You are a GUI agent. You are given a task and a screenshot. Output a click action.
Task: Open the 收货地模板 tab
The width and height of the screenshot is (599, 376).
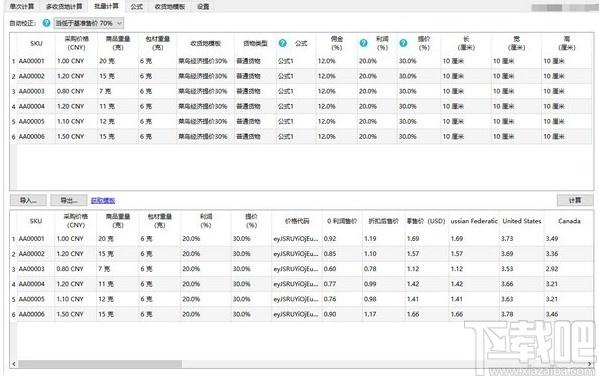click(x=170, y=6)
